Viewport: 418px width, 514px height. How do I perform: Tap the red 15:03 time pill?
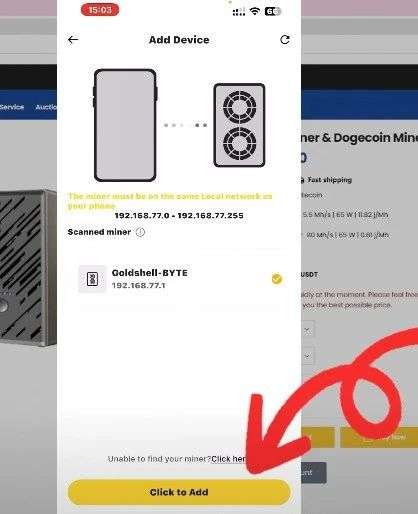pos(100,10)
